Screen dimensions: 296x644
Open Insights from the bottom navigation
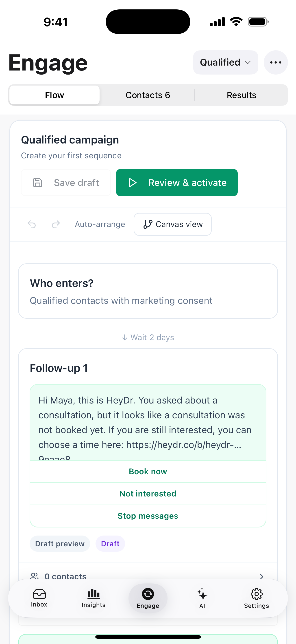(94, 598)
